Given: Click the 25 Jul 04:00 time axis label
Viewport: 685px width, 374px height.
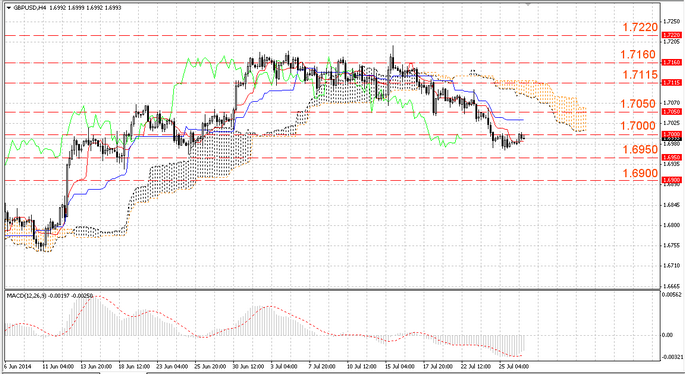Looking at the screenshot, I should pos(514,366).
